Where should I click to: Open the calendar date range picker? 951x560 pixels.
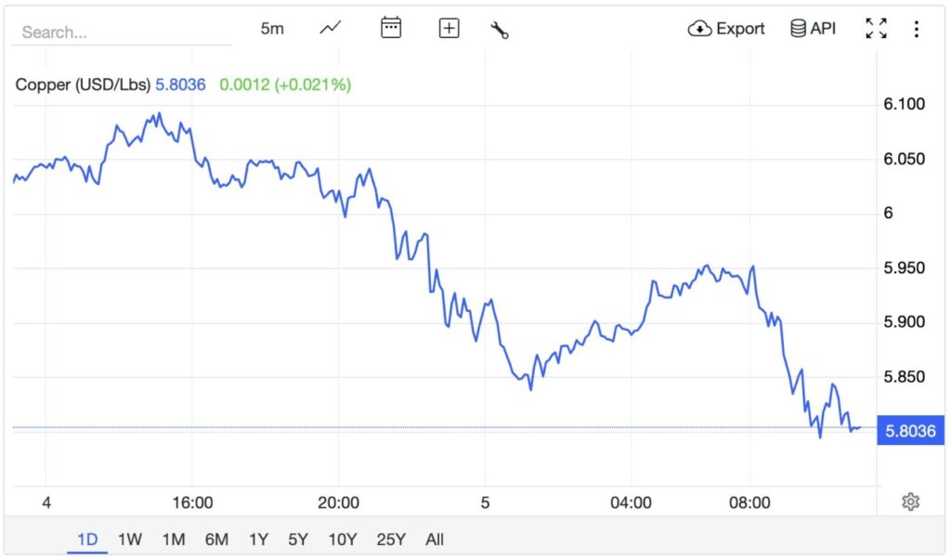pos(391,29)
